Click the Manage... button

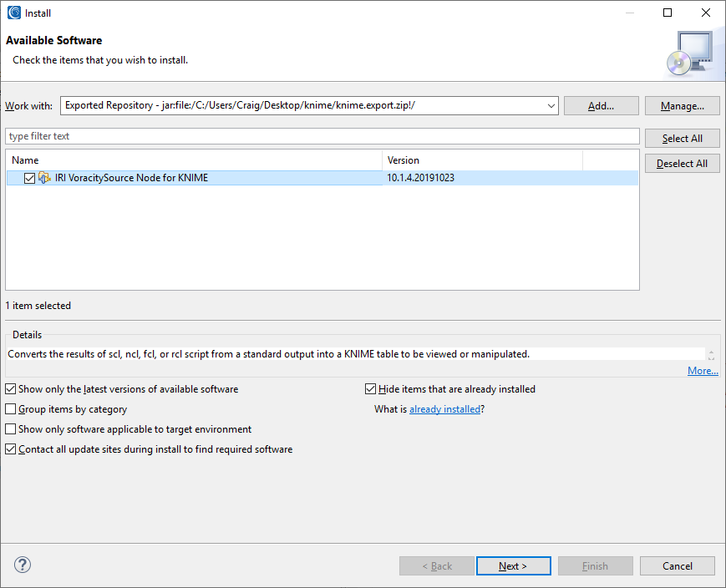682,106
